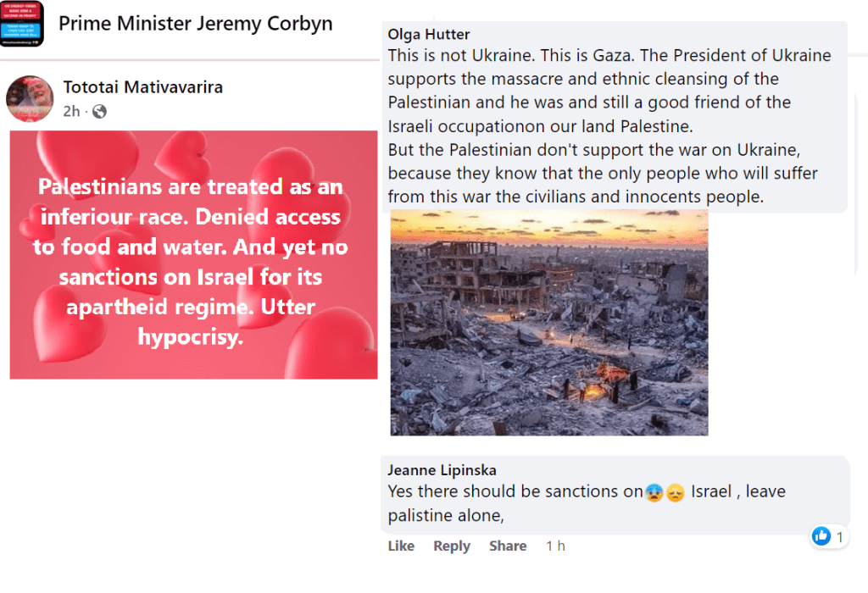This screenshot has height=593, width=868.
Task: Click Jeanne Lipinska's commenter name
Action: click(x=441, y=470)
